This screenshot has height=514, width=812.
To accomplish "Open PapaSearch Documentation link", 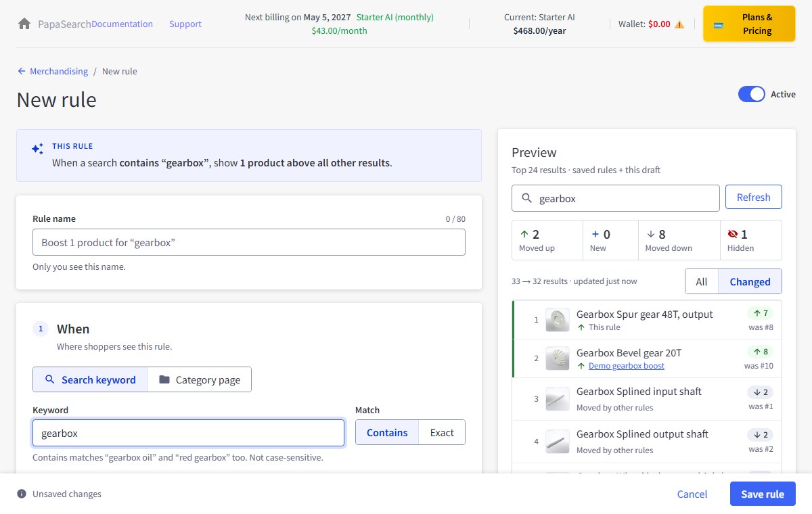I will click(122, 24).
